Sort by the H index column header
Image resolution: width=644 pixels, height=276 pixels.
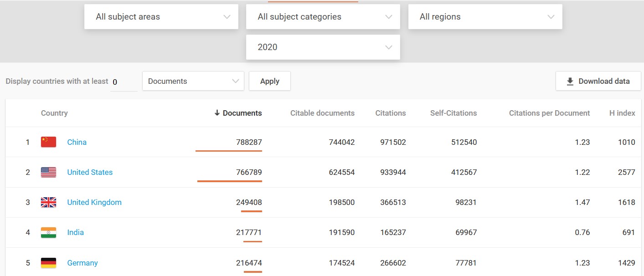(622, 113)
